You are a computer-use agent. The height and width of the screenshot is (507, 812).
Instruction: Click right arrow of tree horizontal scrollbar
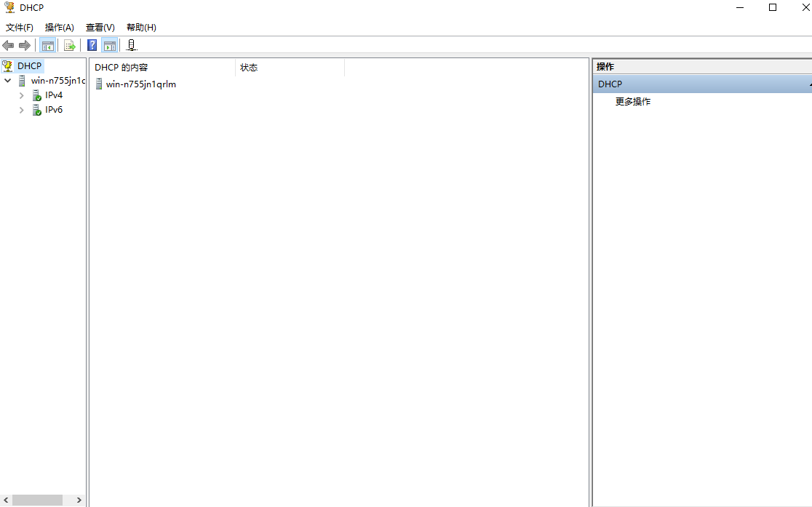(79, 500)
